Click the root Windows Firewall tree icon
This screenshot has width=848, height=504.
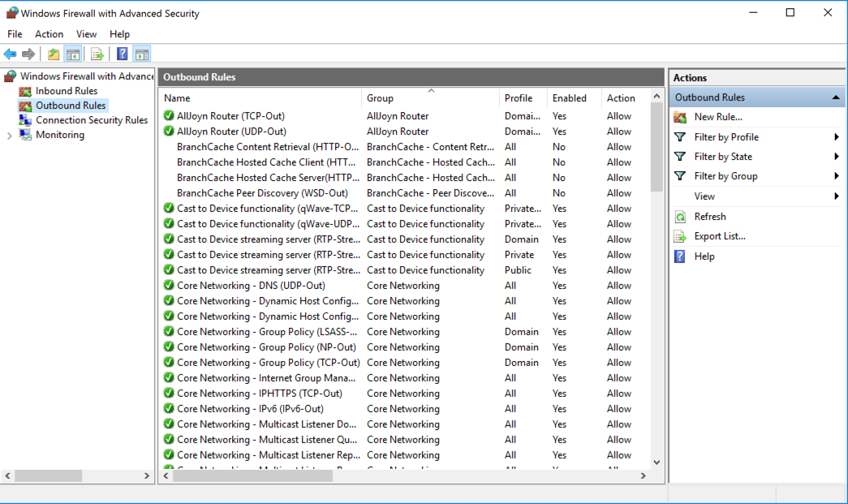(x=10, y=76)
